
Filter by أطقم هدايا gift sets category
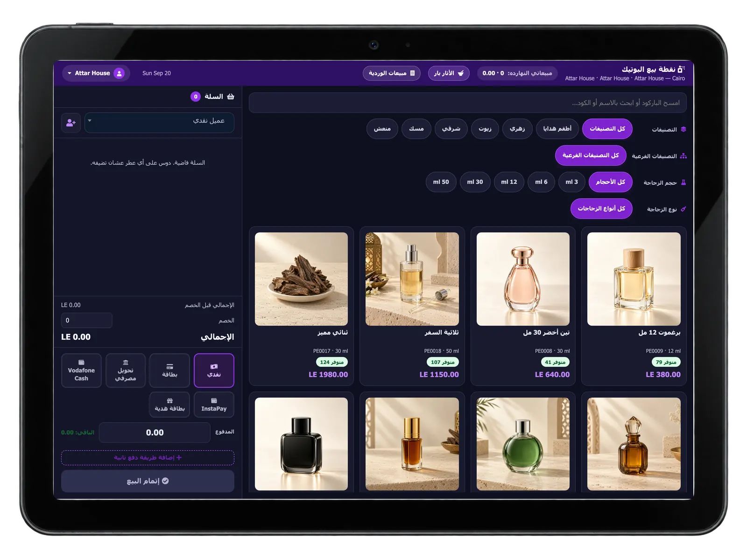[x=557, y=129]
